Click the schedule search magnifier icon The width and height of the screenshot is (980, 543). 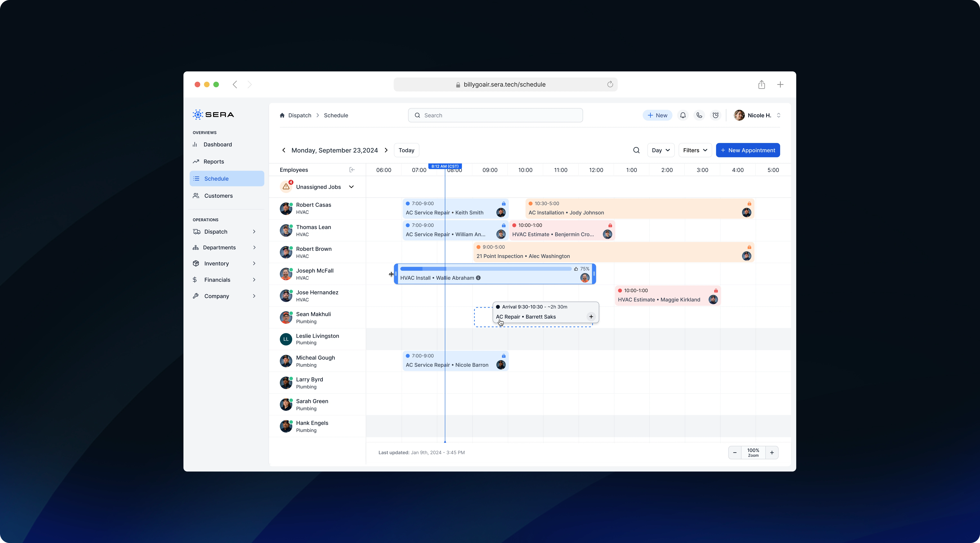636,150
